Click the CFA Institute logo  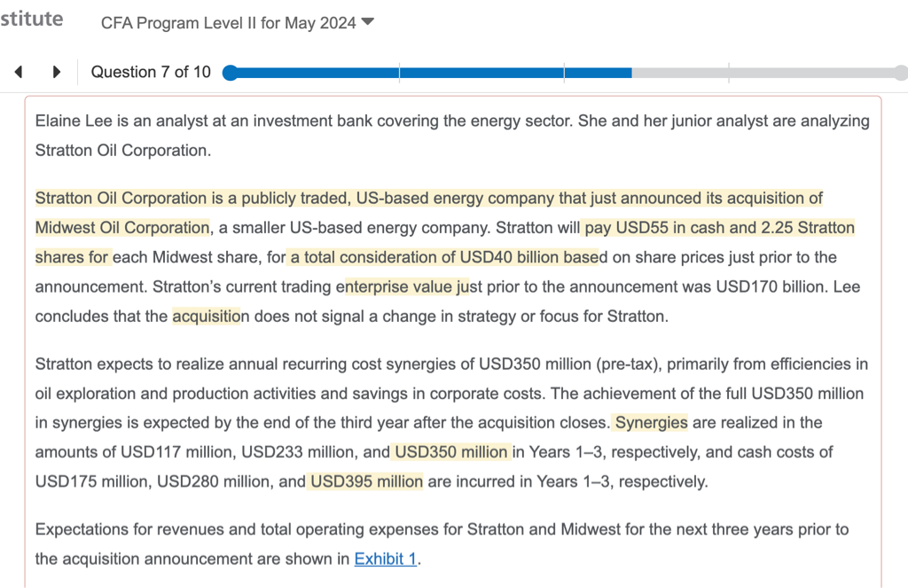[x=32, y=20]
